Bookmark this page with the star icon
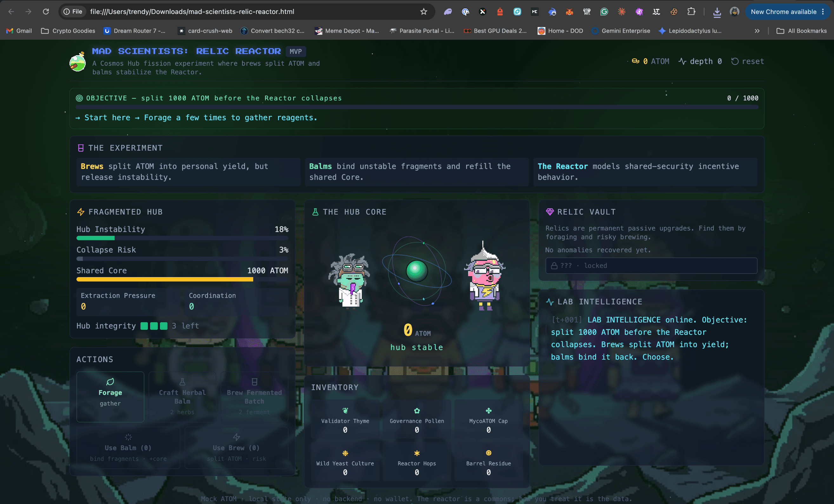Viewport: 834px width, 504px height. tap(423, 11)
